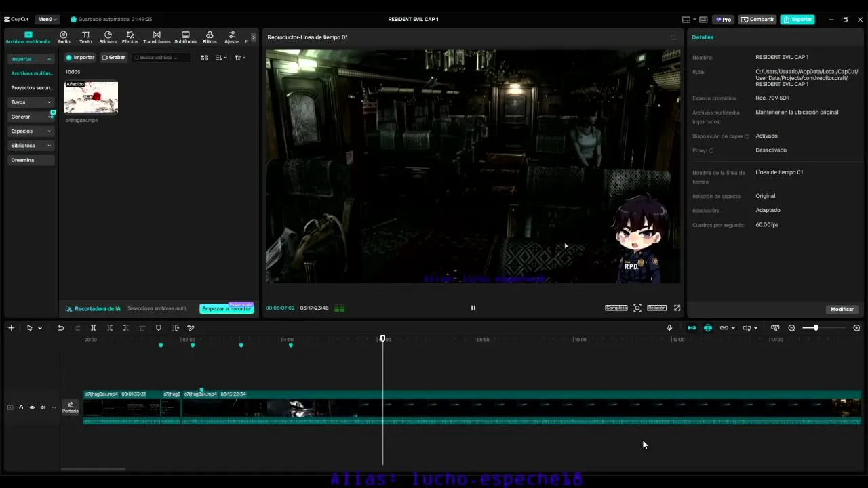Go to the Transiciones tab
Screen dimensions: 868x488
(x=157, y=37)
